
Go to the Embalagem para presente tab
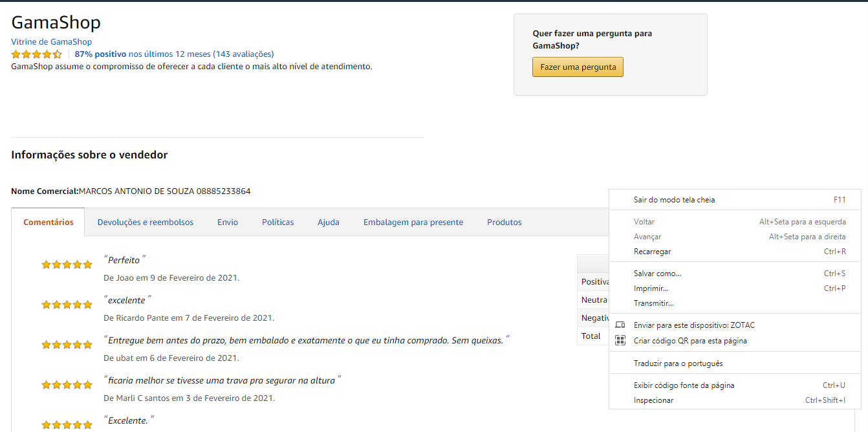[413, 222]
